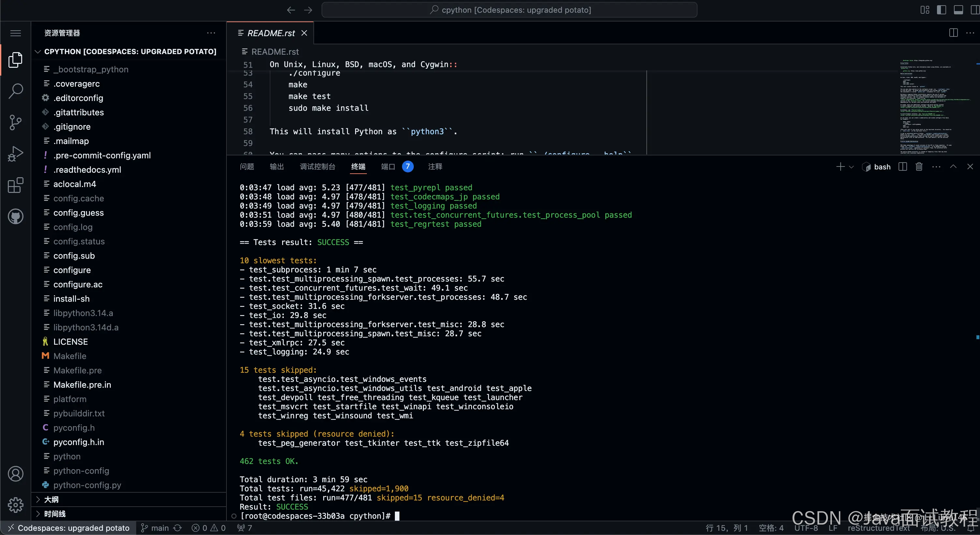This screenshot has width=980, height=535.
Task: Open the Run and Debug view
Action: click(x=16, y=154)
